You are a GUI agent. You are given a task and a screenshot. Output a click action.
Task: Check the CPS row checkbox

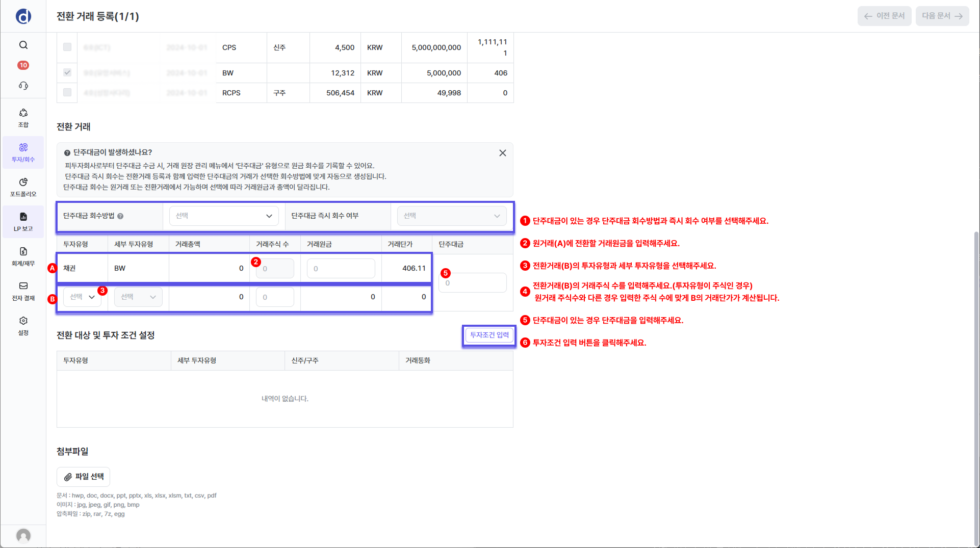pos(67,47)
